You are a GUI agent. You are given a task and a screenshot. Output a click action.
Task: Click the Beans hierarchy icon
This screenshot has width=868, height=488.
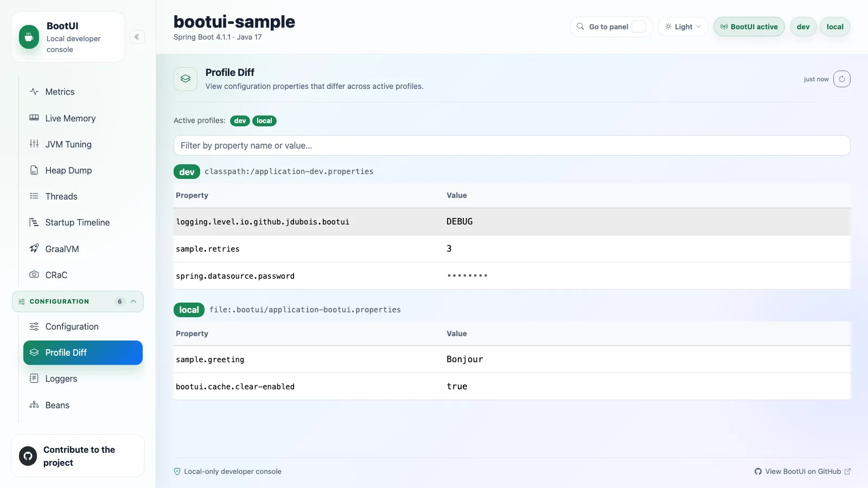[x=34, y=405]
